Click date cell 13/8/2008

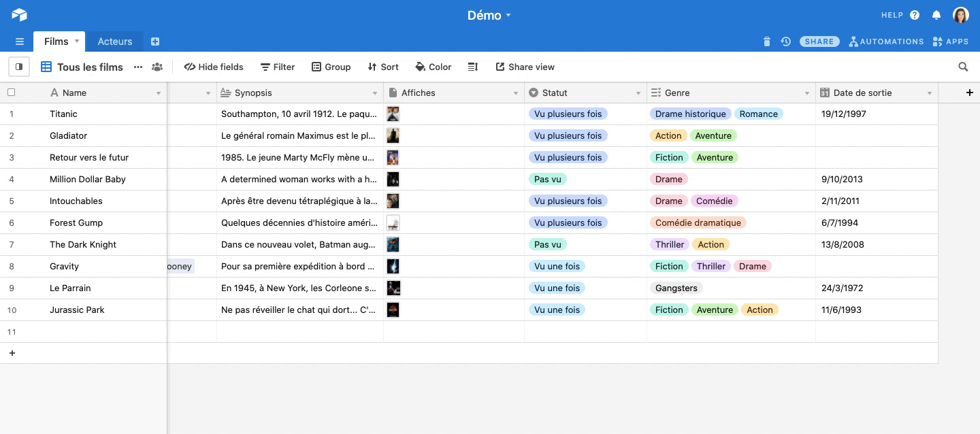click(x=877, y=244)
